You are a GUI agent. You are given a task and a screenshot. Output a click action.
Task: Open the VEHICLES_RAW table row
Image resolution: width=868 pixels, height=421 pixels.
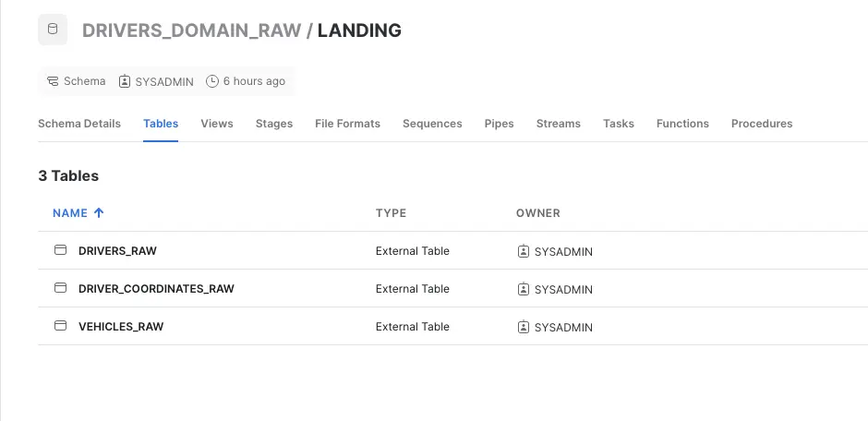click(452, 327)
